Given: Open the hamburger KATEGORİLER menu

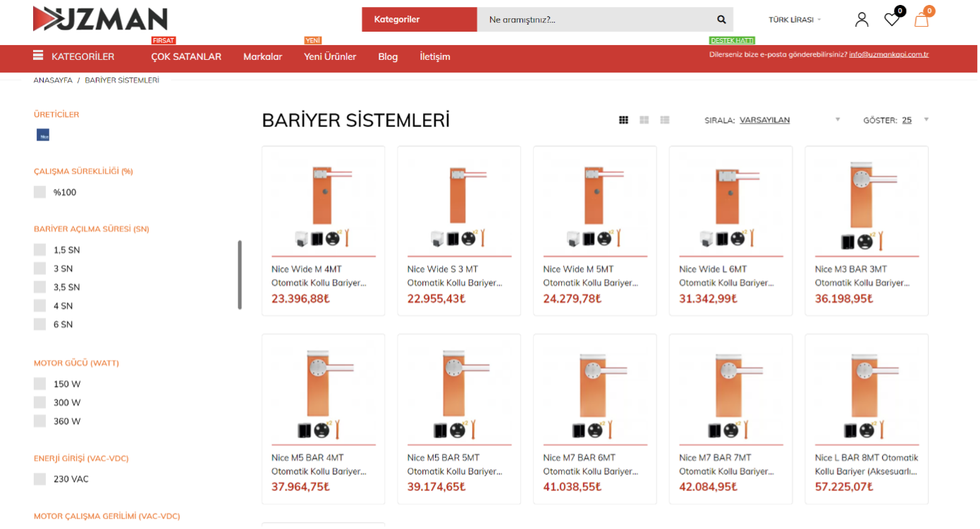Looking at the screenshot, I should point(73,56).
